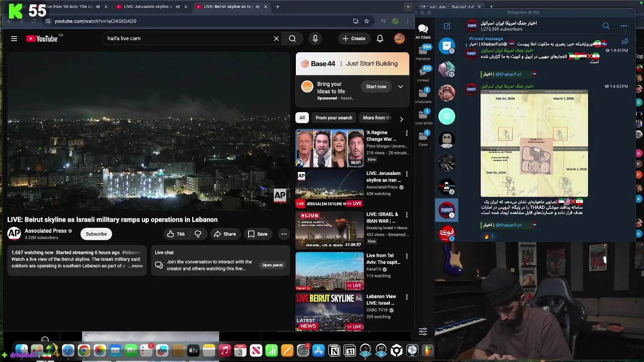View site information icon beside the URL
The image size is (644, 362).
click(x=48, y=21)
